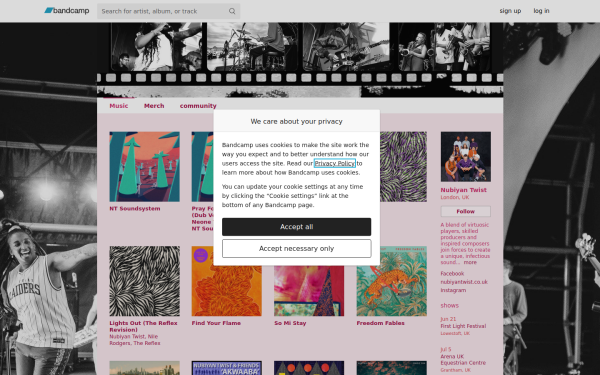Open the Privacy Policy link
Image resolution: width=600 pixels, height=375 pixels.
tap(334, 163)
